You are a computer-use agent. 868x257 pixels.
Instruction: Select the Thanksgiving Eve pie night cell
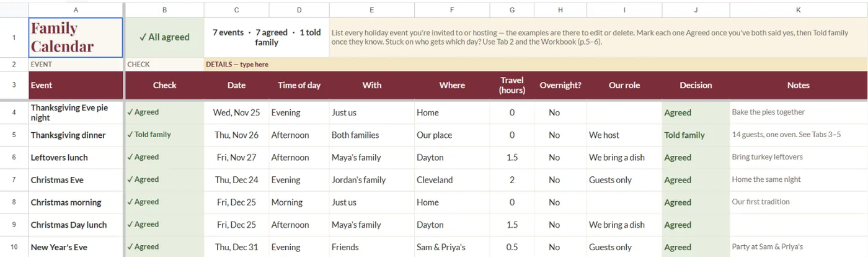76,112
